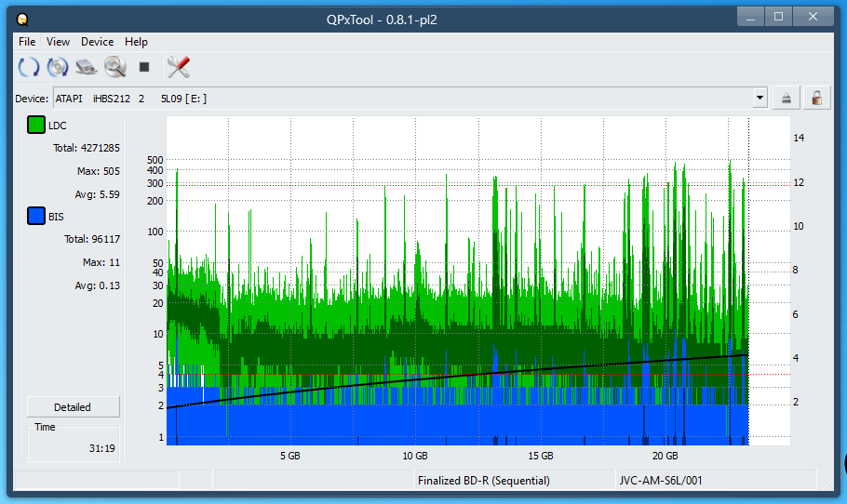Open the File menu

point(27,42)
